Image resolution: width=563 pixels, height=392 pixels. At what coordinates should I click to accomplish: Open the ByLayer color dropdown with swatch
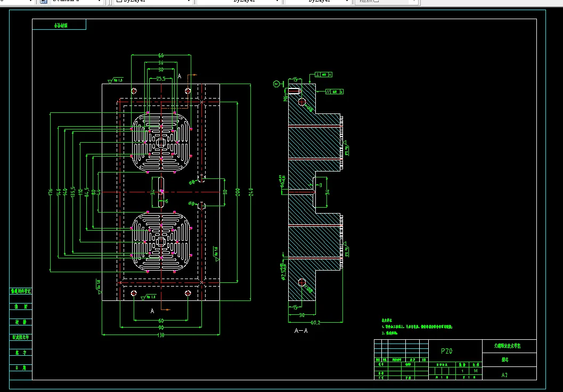pos(153,2)
